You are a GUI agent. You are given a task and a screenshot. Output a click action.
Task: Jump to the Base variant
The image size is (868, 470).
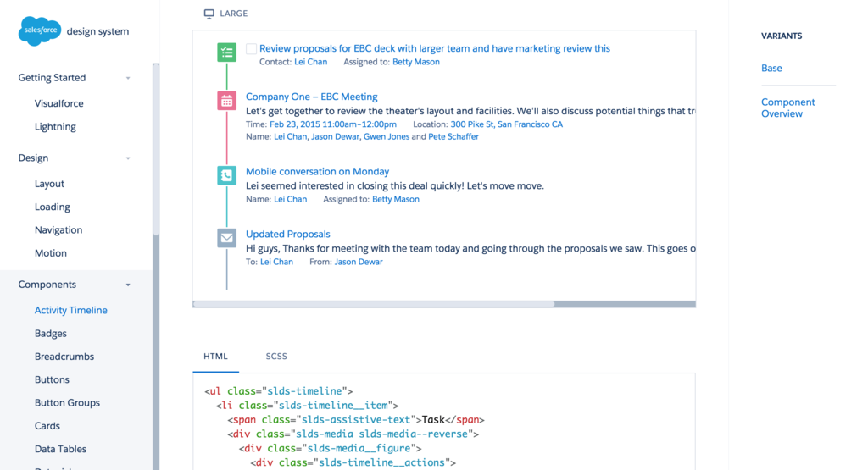click(x=771, y=68)
